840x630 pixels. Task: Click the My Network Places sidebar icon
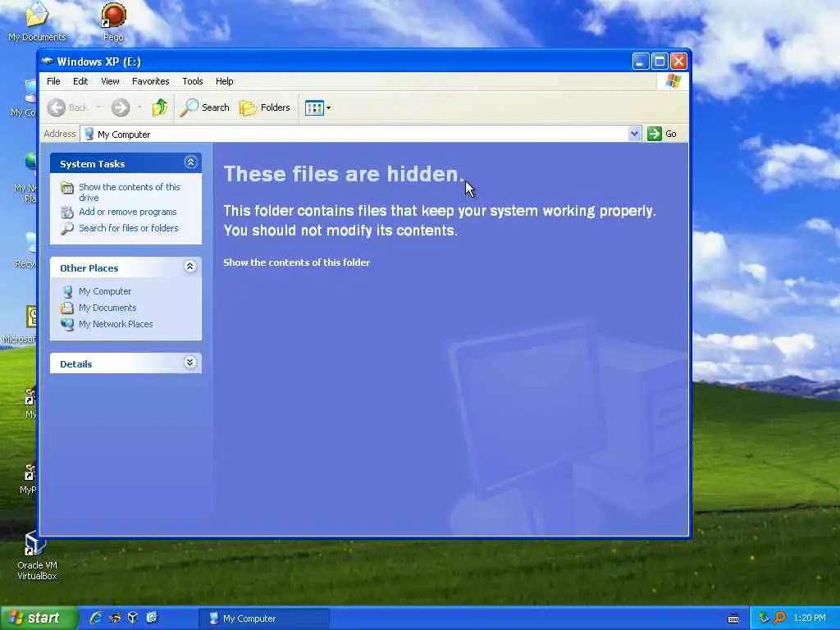[67, 325]
